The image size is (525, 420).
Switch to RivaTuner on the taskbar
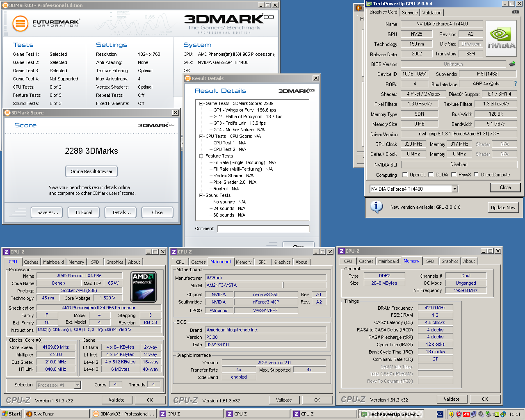pyautogui.click(x=57, y=414)
